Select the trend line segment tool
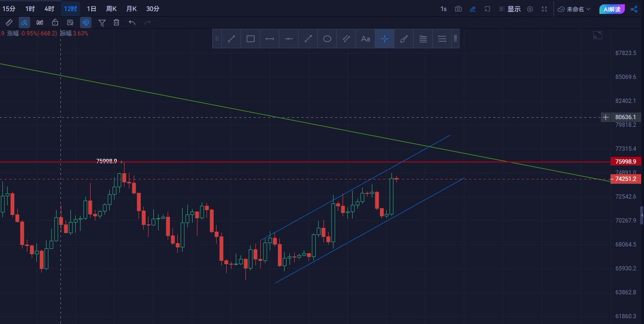 tap(231, 39)
